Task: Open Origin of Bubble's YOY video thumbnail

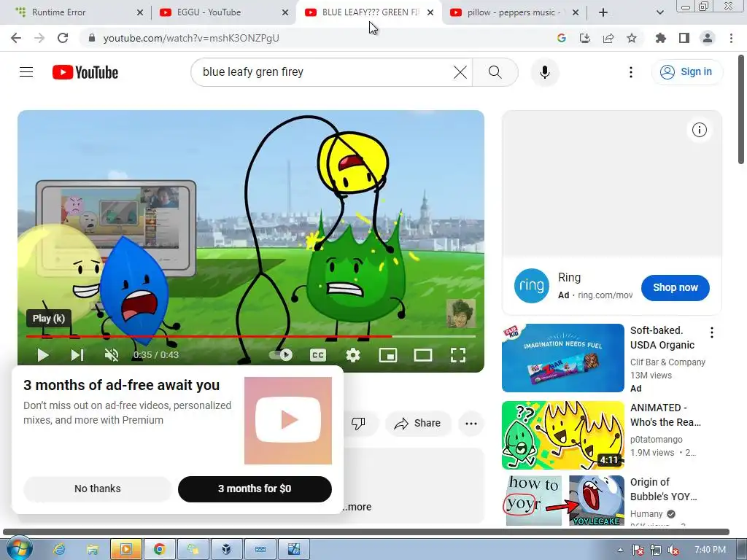Action: tap(562, 500)
